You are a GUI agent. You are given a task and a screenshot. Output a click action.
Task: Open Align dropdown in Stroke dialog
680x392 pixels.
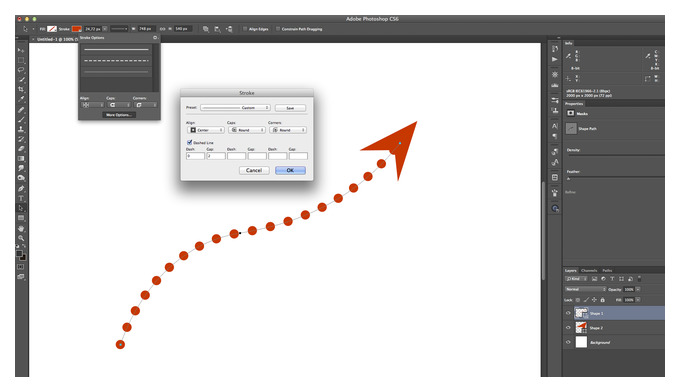coord(206,130)
